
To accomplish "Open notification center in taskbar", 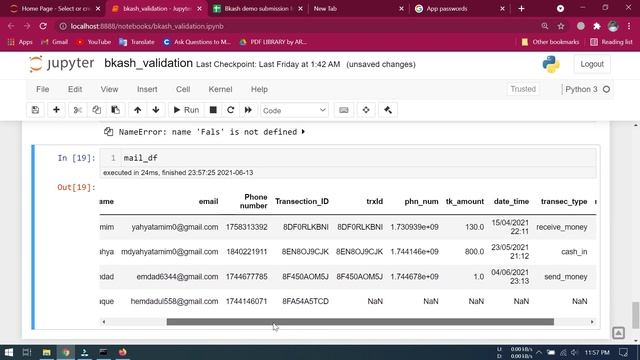I will click(x=623, y=352).
